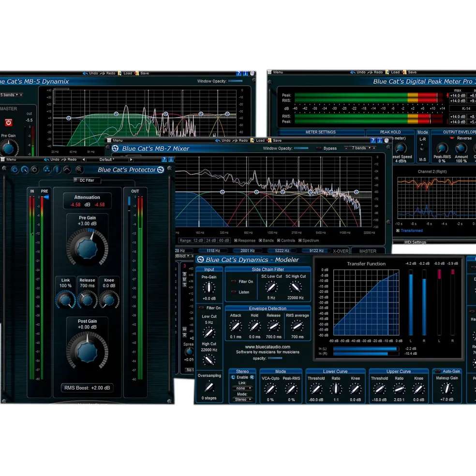This screenshot has width=476, height=476.
Task: Click the red power button in MB-5 Dynamix
Action: tap(9, 122)
